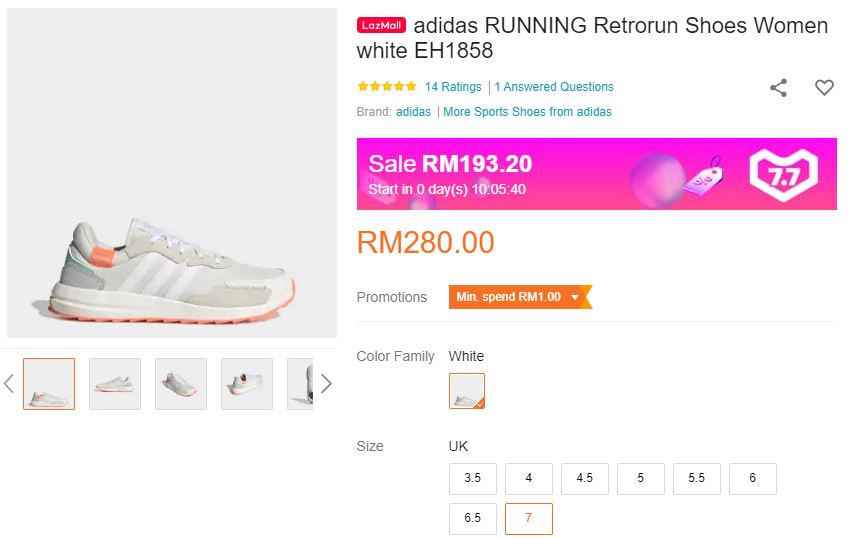
Task: Select UK size 3.5
Action: (473, 479)
